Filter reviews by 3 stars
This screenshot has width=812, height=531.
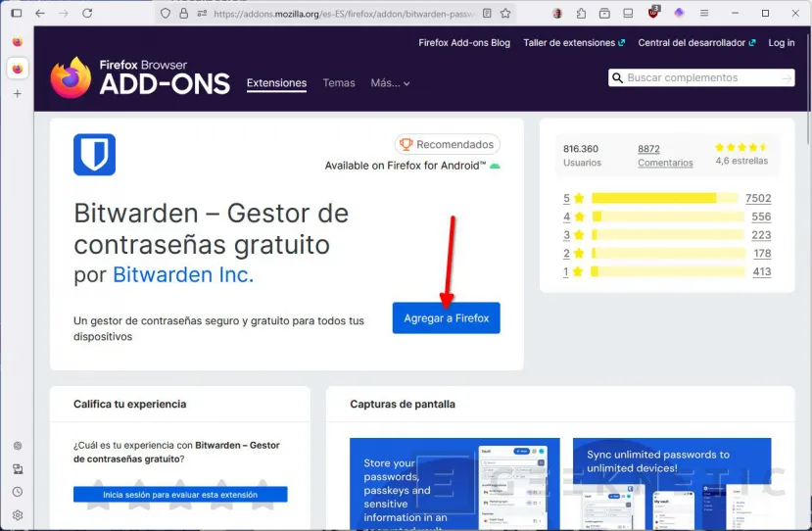tap(573, 235)
